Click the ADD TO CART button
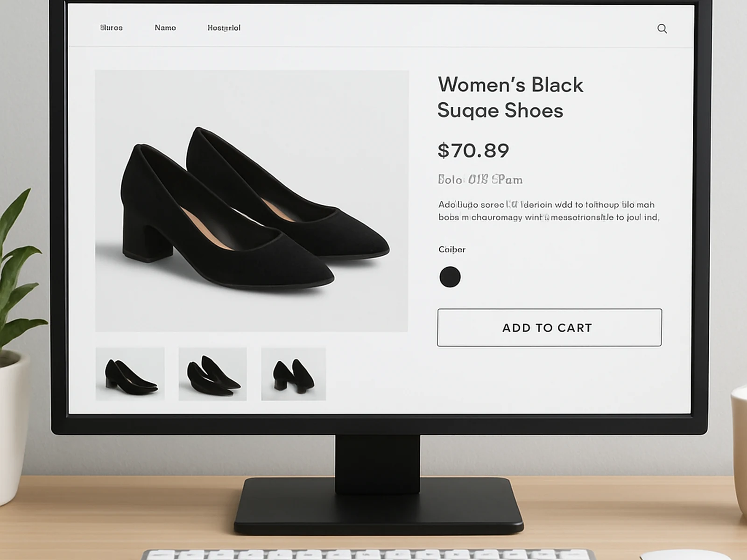The image size is (747, 560). [x=549, y=328]
